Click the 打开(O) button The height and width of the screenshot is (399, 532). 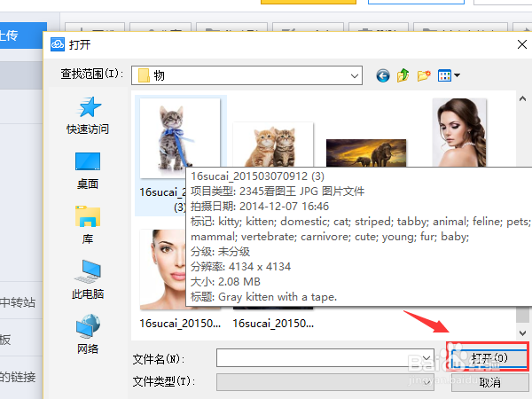(x=489, y=357)
